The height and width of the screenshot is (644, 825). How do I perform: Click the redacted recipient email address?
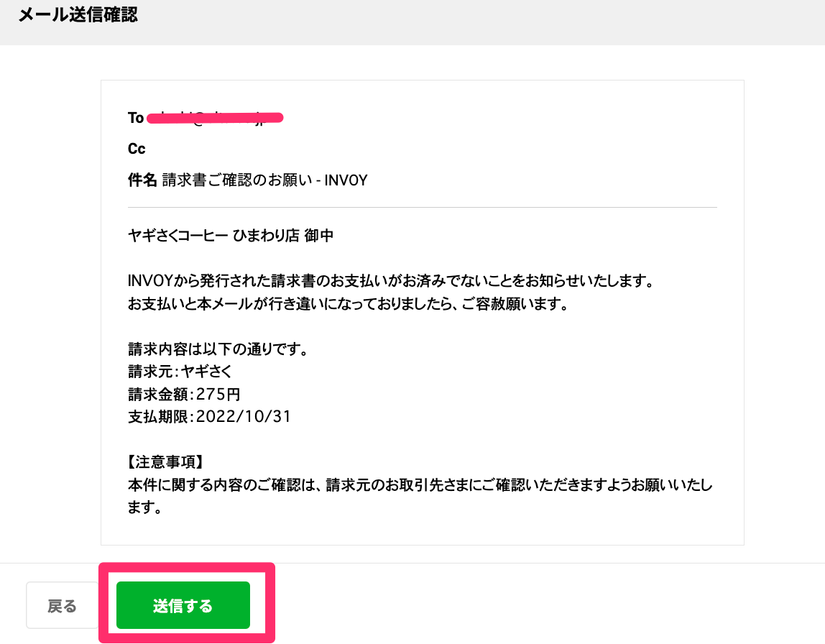pyautogui.click(x=215, y=118)
